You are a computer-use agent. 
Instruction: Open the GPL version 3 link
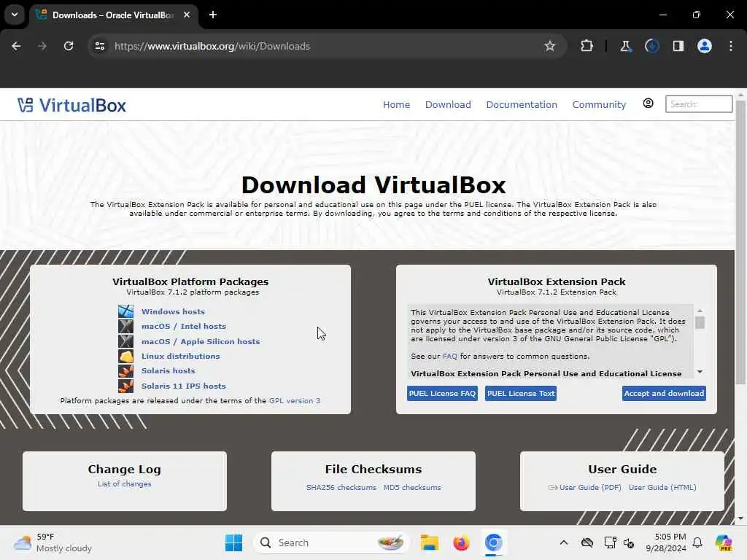[x=295, y=400]
